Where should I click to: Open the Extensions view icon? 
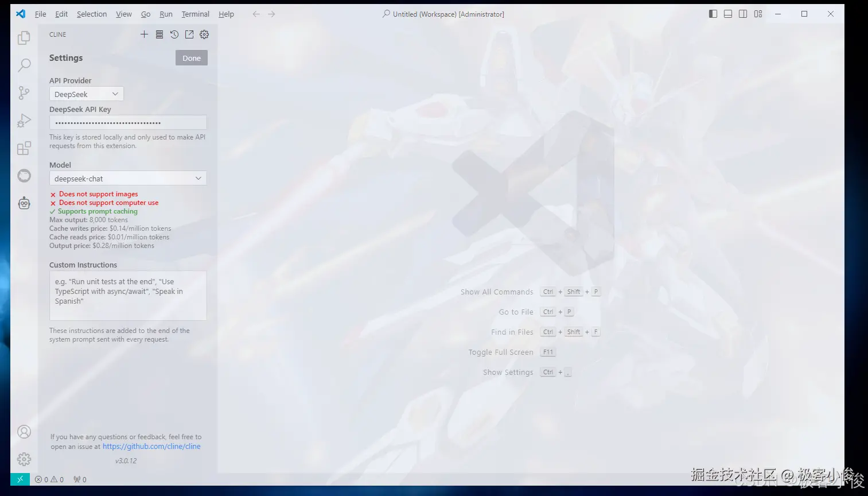(x=24, y=148)
